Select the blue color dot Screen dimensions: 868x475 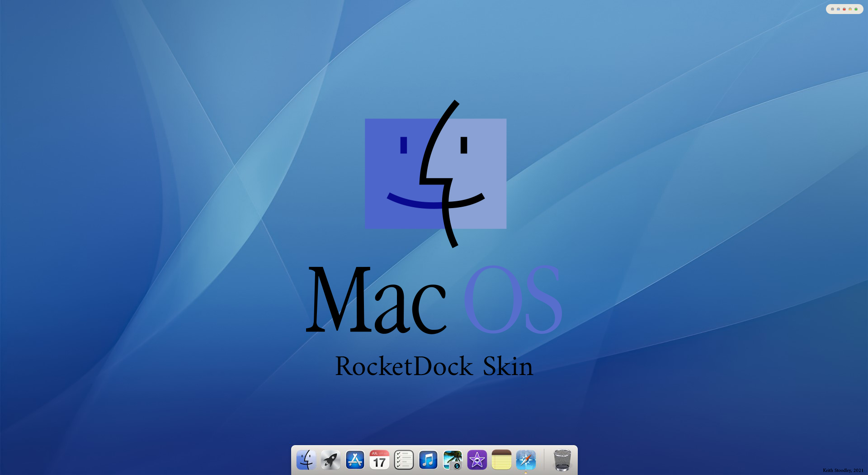[x=838, y=9]
